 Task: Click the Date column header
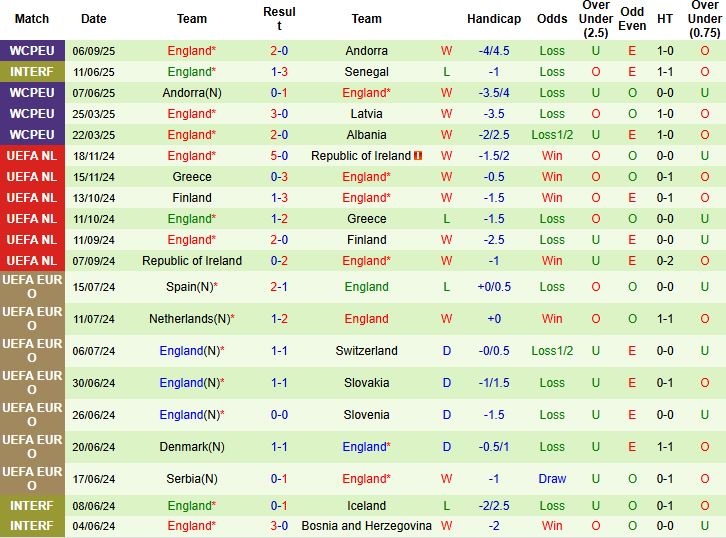(x=94, y=19)
